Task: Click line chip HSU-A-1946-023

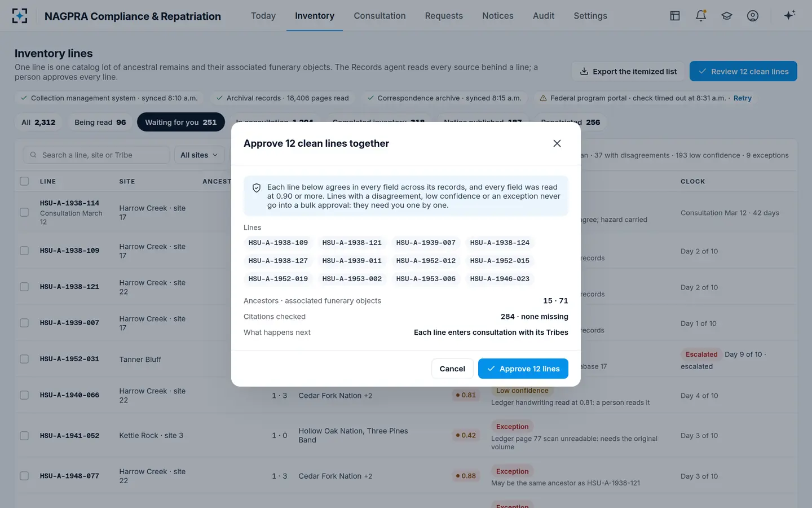Action: point(500,279)
